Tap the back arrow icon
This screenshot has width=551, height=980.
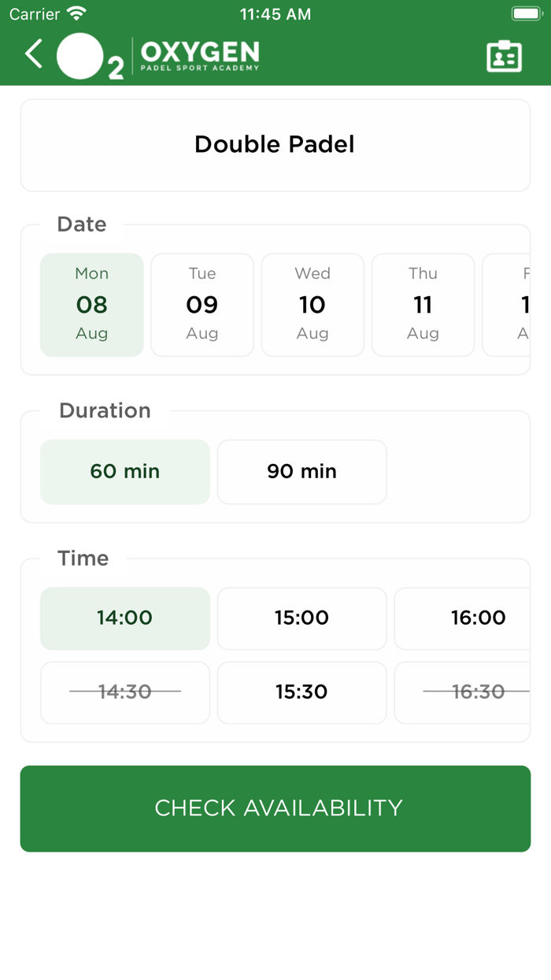(34, 55)
